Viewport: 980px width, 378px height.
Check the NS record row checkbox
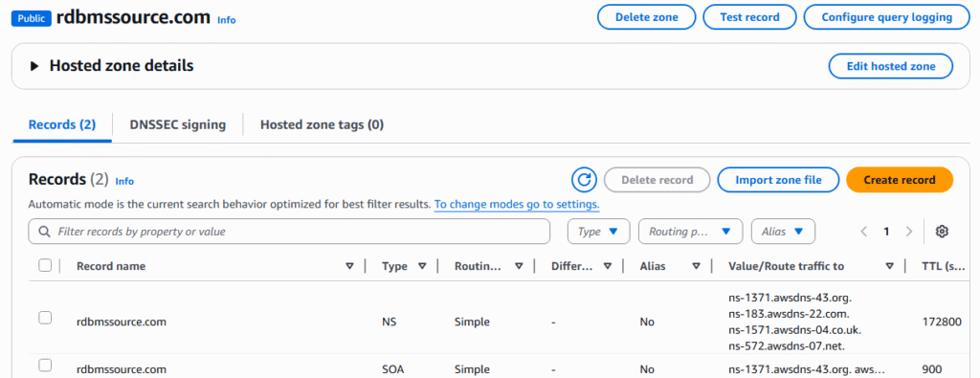coord(45,318)
